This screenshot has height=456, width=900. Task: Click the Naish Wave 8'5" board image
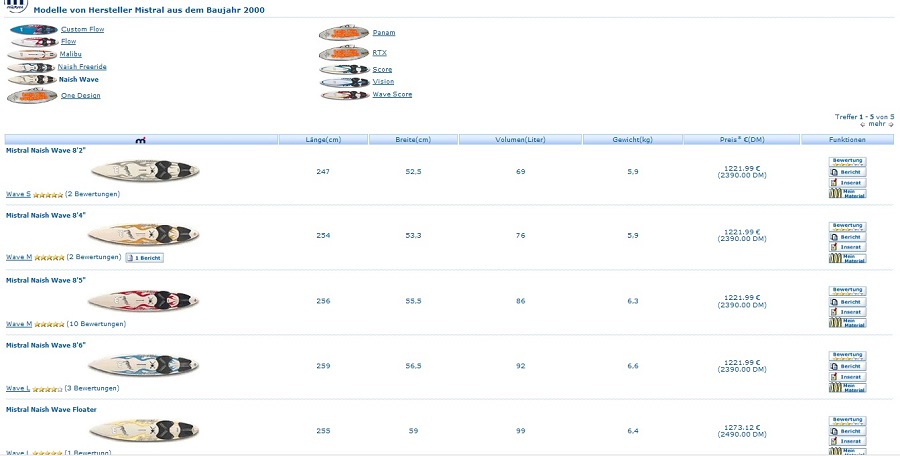pyautogui.click(x=143, y=300)
